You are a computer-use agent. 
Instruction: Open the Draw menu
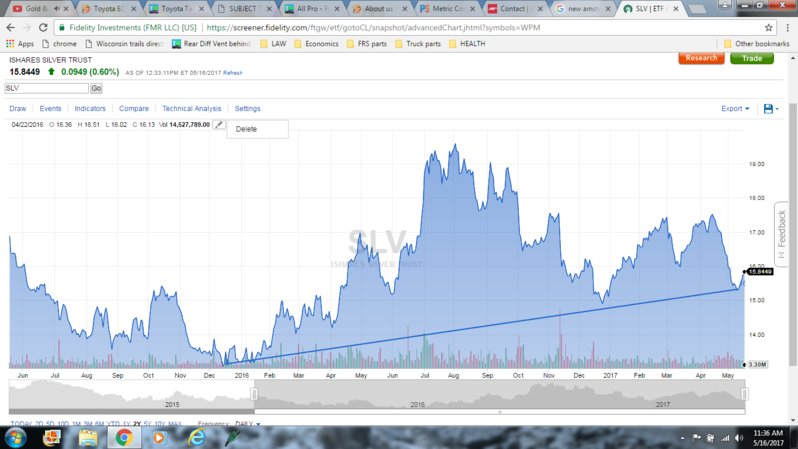(x=17, y=108)
